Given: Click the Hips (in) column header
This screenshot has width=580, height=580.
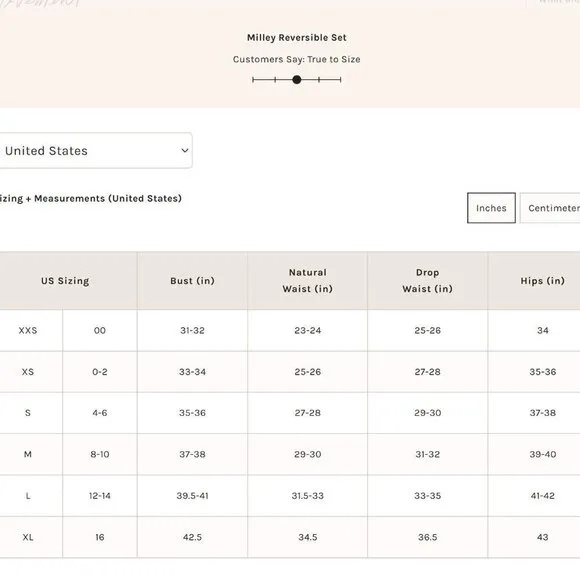Looking at the screenshot, I should tap(542, 281).
